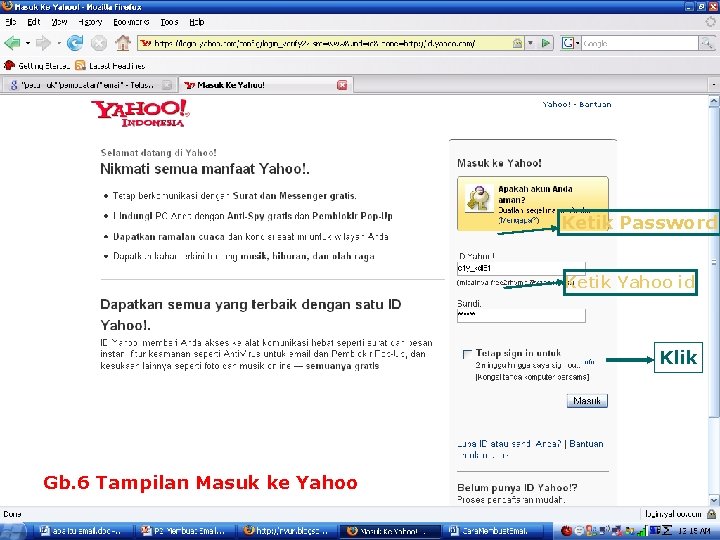720x540 pixels.
Task: Open the Bantuan link below login form
Action: [586, 444]
